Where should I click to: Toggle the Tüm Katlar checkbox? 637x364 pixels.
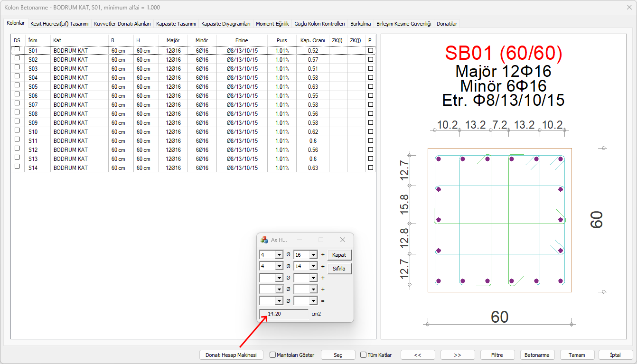coord(364,355)
